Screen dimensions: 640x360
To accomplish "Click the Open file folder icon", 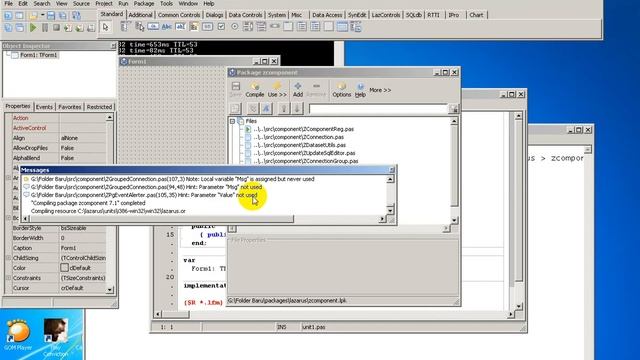I will point(33,16).
